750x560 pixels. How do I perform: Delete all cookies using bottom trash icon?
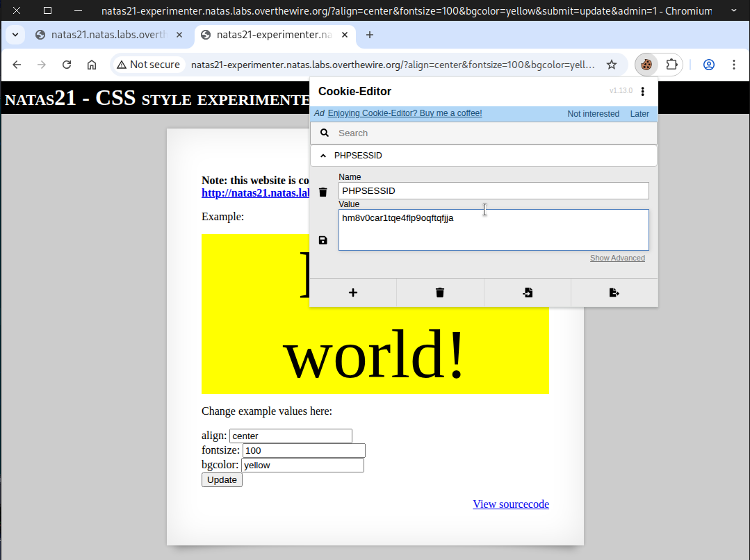click(440, 293)
